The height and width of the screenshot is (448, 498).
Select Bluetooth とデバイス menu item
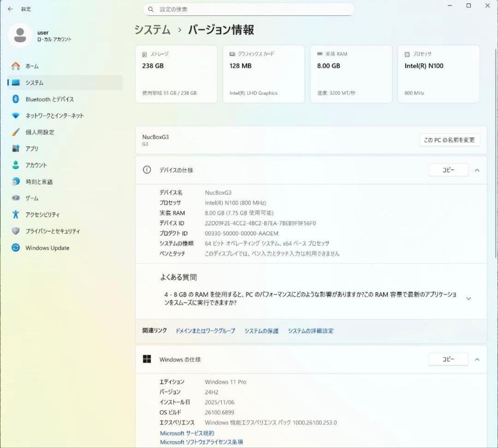[65, 99]
